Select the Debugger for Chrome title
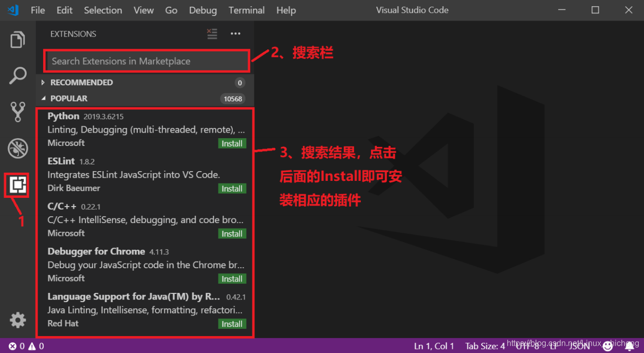The width and height of the screenshot is (644, 353). click(96, 251)
